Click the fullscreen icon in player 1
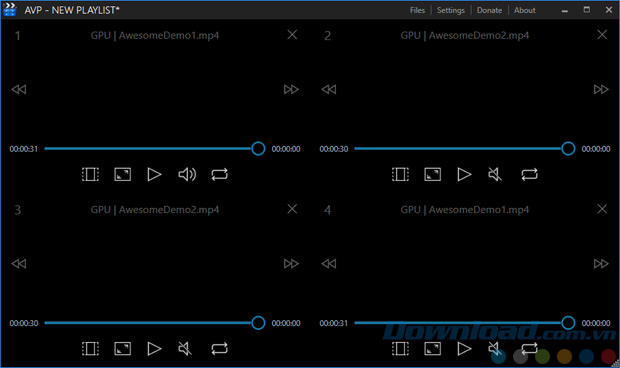This screenshot has width=620, height=368. pyautogui.click(x=123, y=174)
